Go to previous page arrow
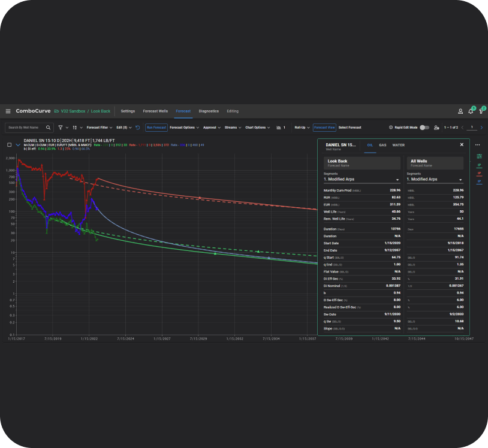488x448 pixels. [x=462, y=128]
